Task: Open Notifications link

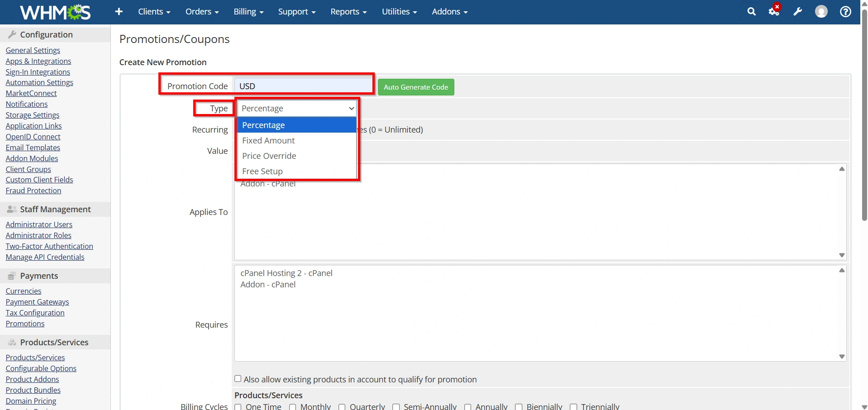Action: click(x=27, y=104)
